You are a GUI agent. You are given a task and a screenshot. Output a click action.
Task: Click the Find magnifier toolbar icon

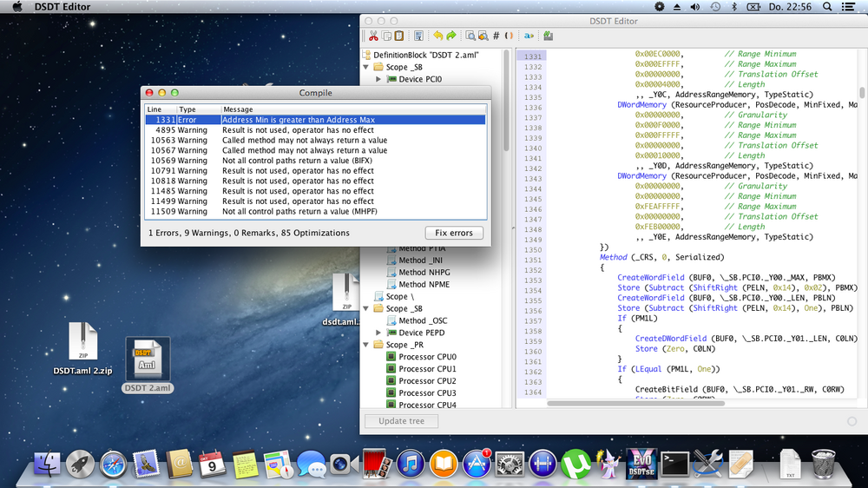coord(470,36)
